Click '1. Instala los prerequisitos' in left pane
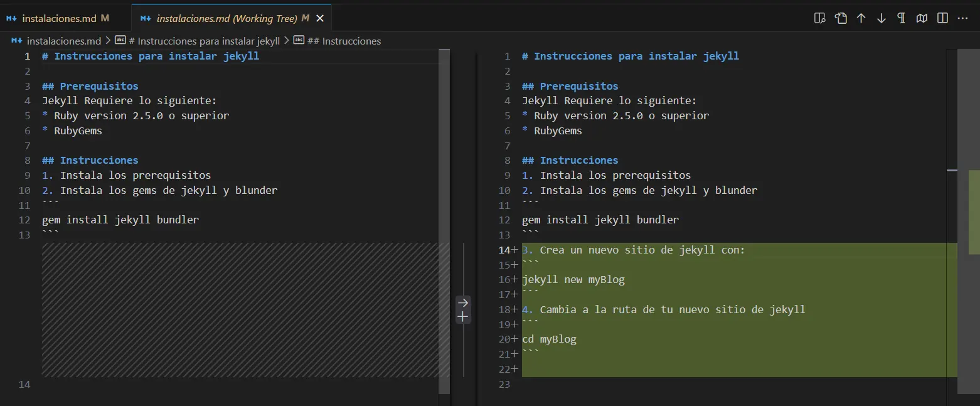Viewport: 980px width, 406px height. tap(126, 175)
